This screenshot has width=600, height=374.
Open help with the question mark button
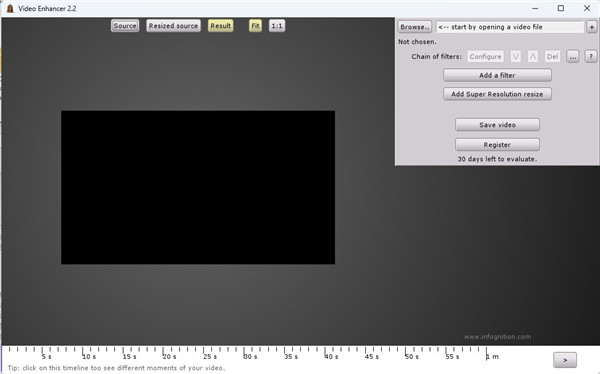point(591,57)
